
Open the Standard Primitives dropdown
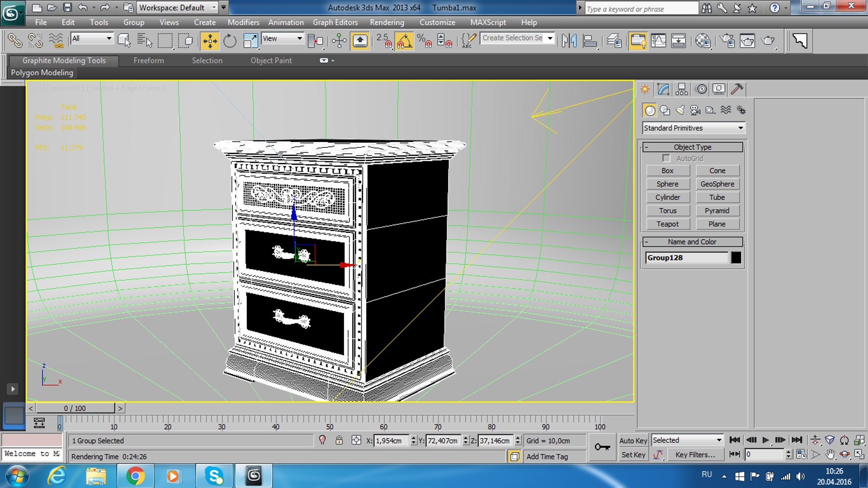pyautogui.click(x=693, y=128)
